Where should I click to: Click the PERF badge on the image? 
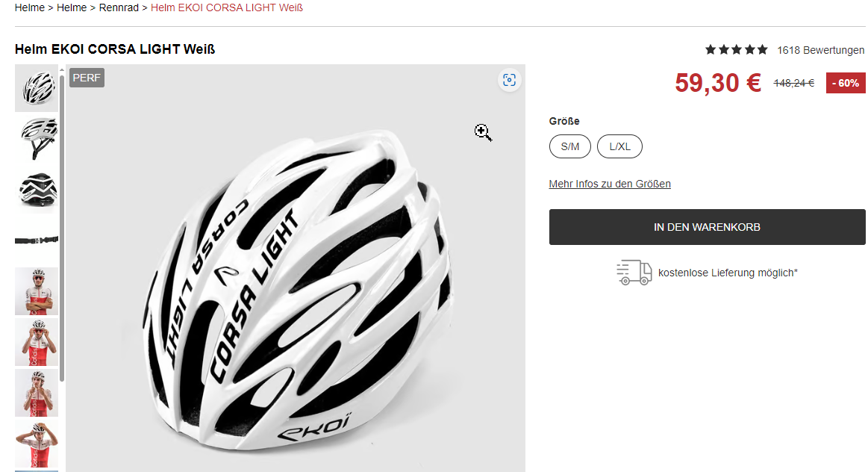tap(87, 78)
